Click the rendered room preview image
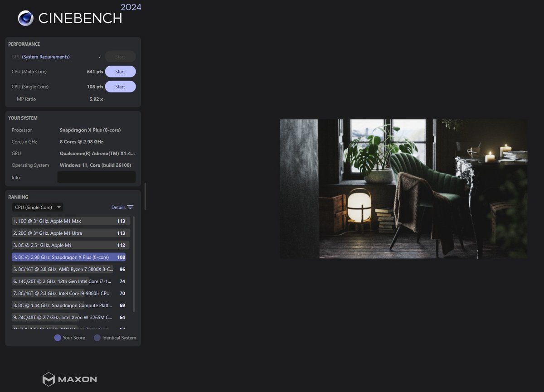Image resolution: width=544 pixels, height=392 pixels. [403, 189]
